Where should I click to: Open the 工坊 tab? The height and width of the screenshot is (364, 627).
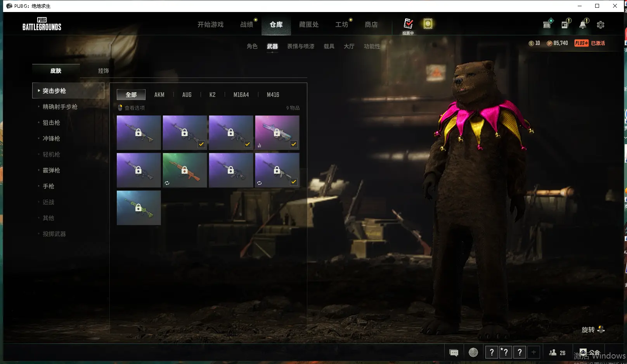342,24
